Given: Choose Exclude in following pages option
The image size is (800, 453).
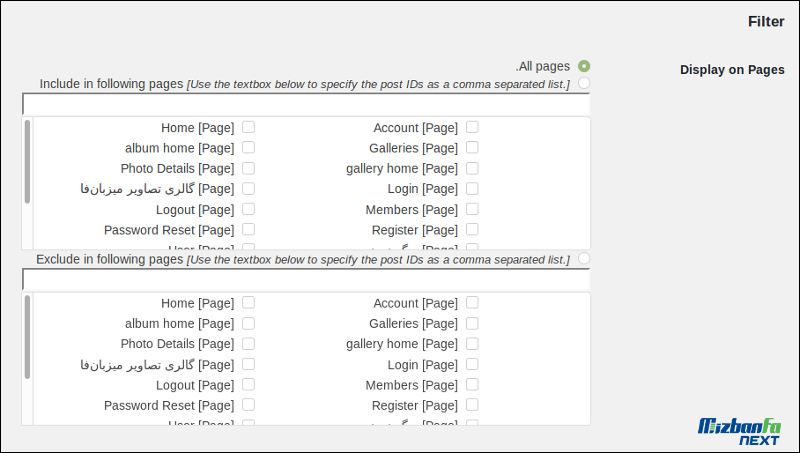Looking at the screenshot, I should (584, 259).
